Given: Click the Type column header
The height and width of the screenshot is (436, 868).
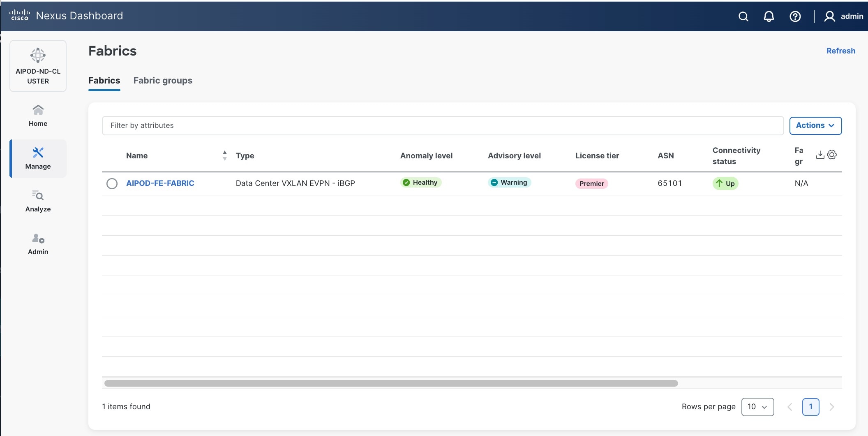Looking at the screenshot, I should pos(245,156).
